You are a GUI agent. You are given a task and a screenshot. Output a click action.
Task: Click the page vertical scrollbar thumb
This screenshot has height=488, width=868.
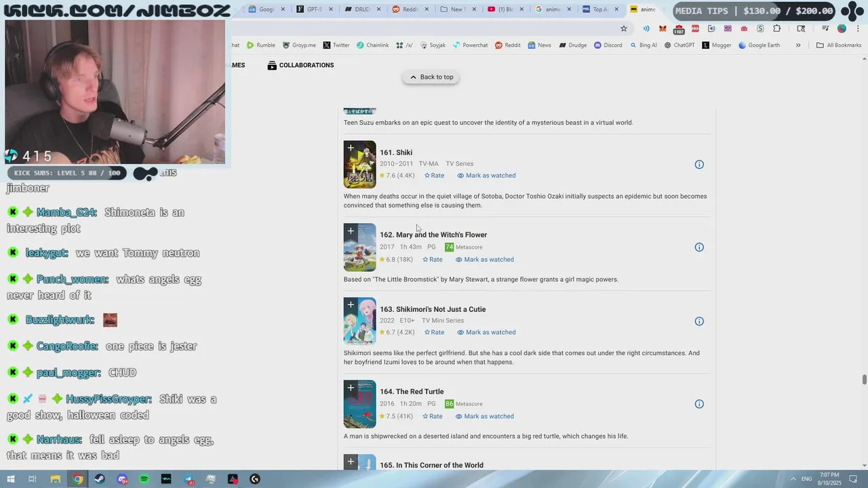click(864, 379)
